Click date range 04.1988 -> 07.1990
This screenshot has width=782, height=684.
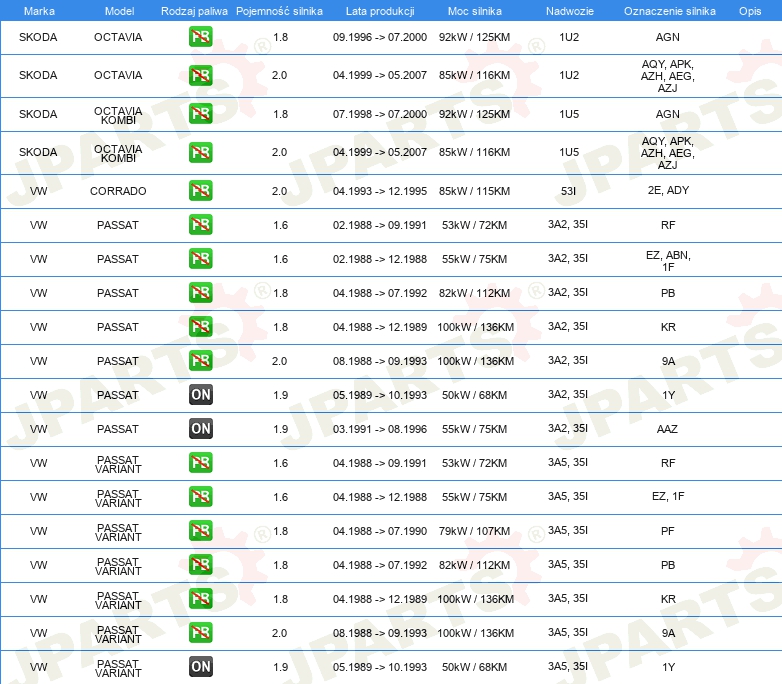click(x=380, y=531)
